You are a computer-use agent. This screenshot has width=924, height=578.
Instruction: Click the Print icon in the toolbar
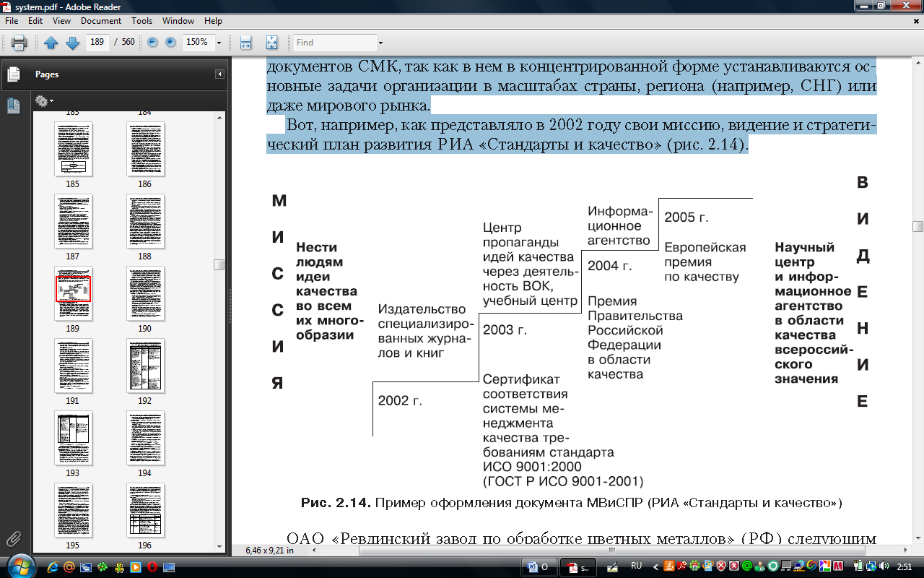tap(19, 43)
